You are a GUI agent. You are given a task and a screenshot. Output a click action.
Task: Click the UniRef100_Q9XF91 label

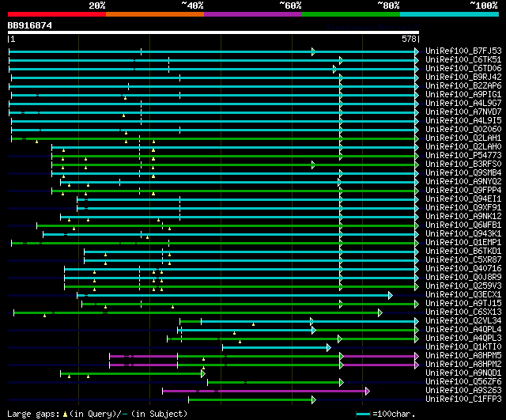coord(463,208)
